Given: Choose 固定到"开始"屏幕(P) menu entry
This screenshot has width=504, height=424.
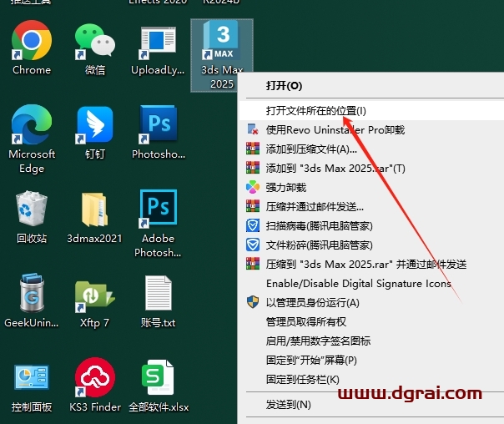Looking at the screenshot, I should pos(371,361).
